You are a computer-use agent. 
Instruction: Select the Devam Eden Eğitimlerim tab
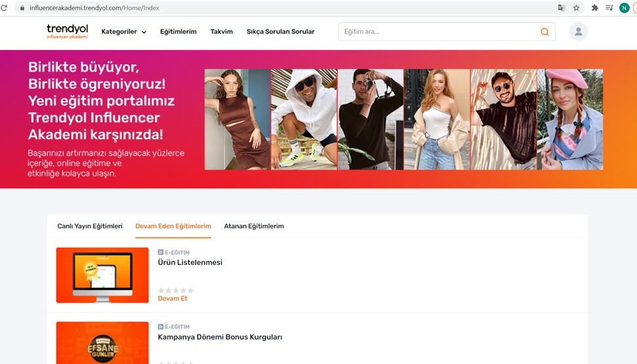pyautogui.click(x=173, y=226)
